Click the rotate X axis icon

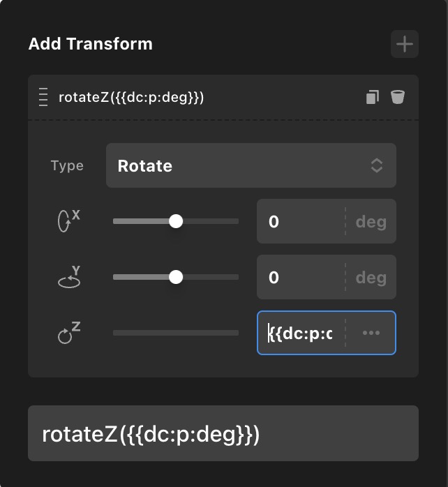point(68,221)
